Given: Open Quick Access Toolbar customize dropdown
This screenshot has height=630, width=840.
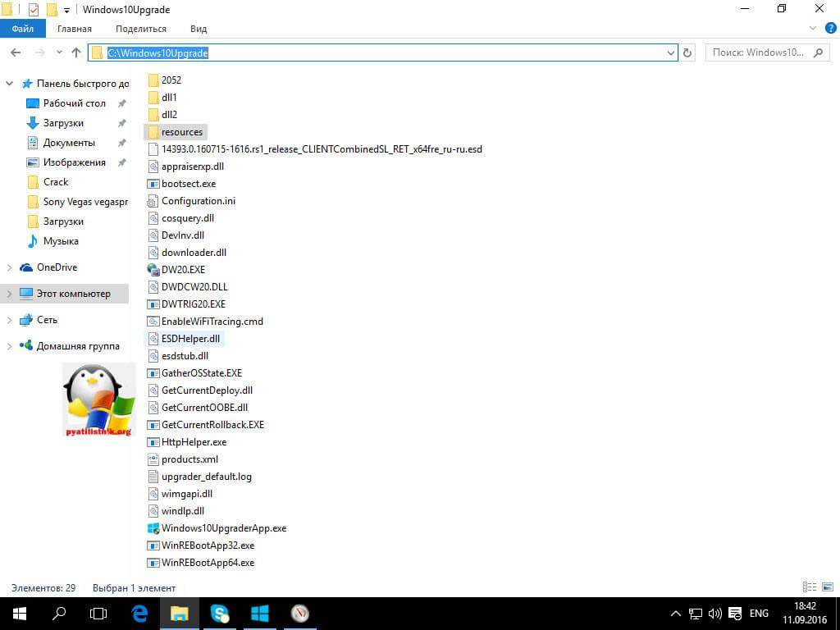Looking at the screenshot, I should point(66,10).
